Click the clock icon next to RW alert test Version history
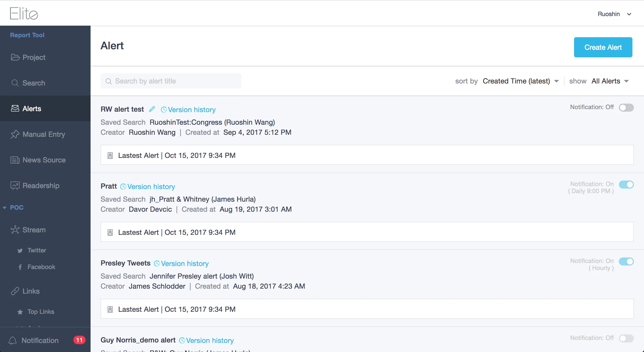 pyautogui.click(x=164, y=110)
